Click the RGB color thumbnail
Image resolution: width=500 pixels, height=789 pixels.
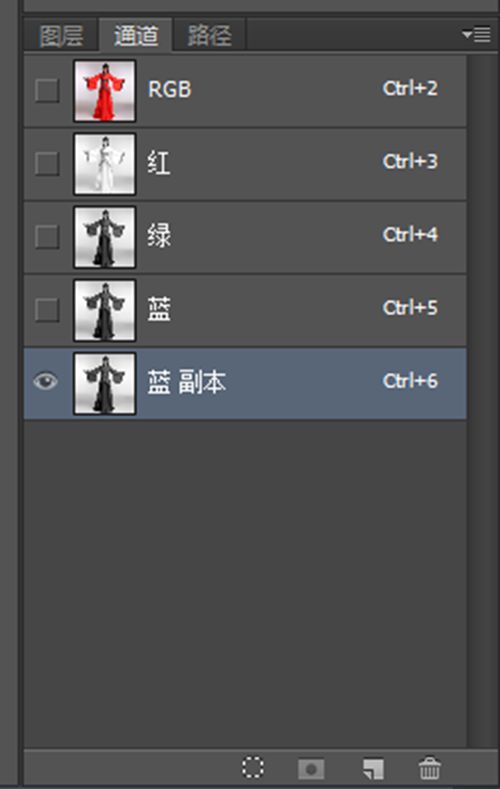click(105, 91)
